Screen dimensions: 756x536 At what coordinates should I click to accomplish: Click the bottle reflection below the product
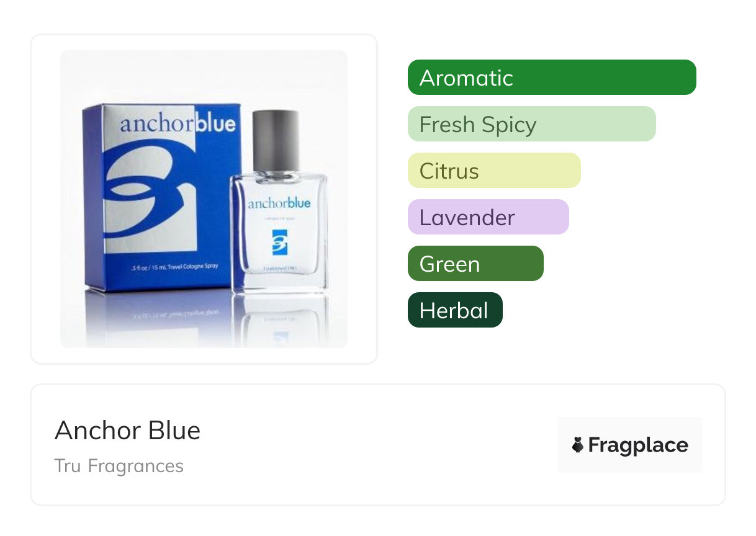[x=279, y=319]
